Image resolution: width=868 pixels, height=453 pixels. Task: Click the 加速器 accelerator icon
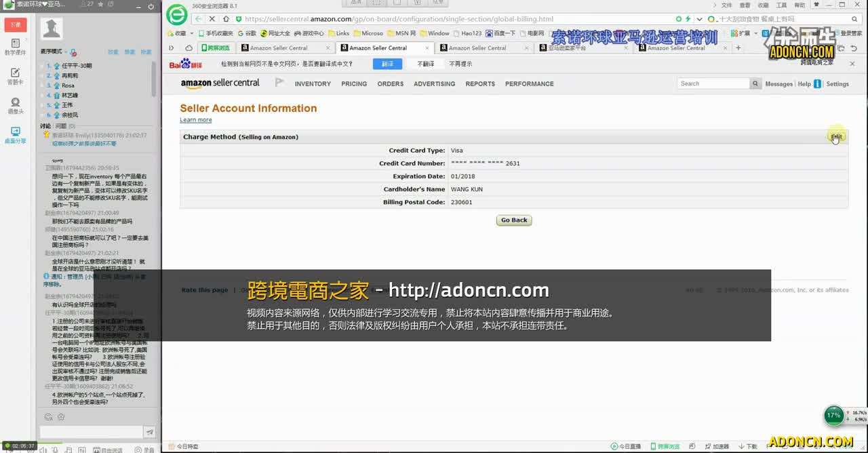coord(715,447)
